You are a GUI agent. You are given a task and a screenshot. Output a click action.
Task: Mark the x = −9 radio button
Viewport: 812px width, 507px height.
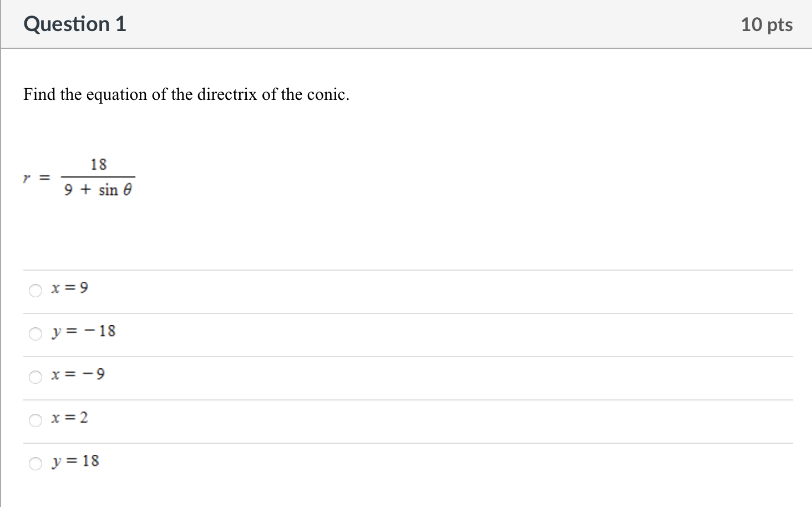pos(35,377)
